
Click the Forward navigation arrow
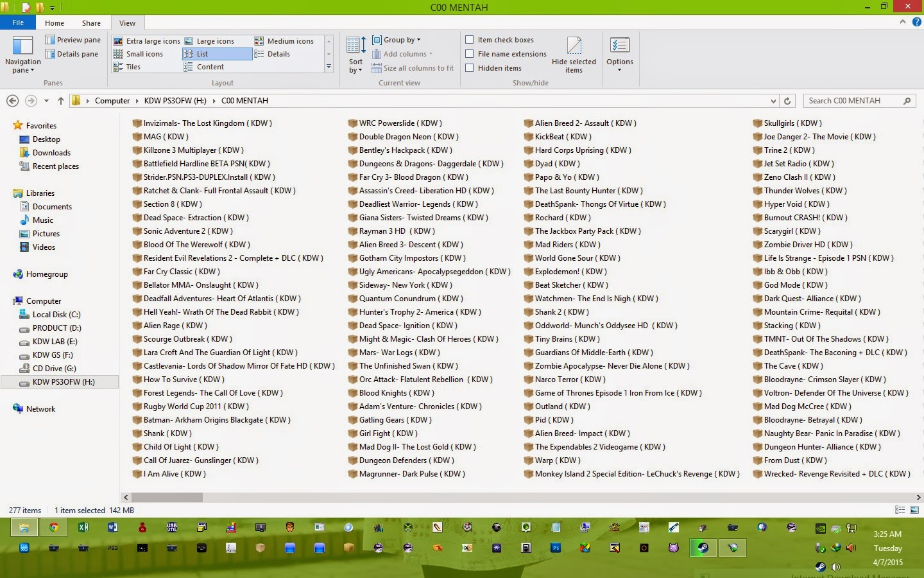[30, 101]
